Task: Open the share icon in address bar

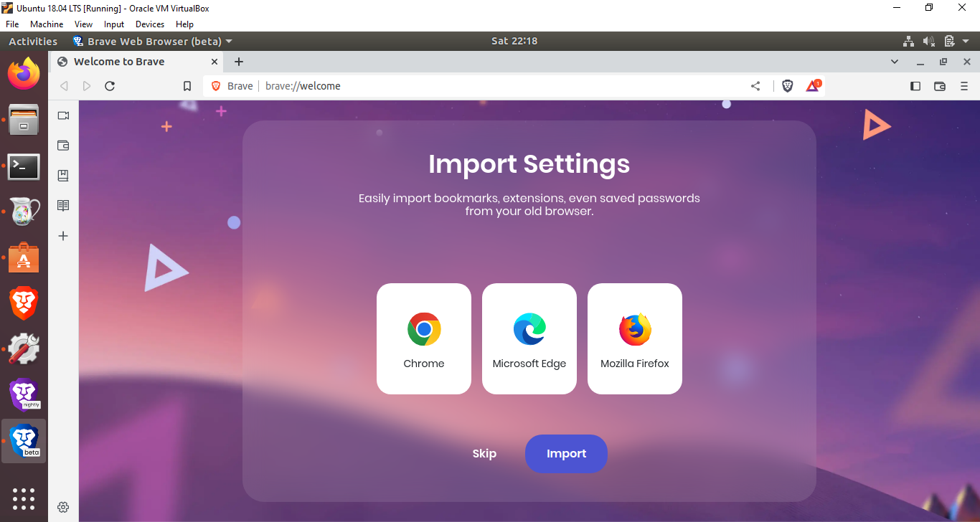Action: point(755,86)
